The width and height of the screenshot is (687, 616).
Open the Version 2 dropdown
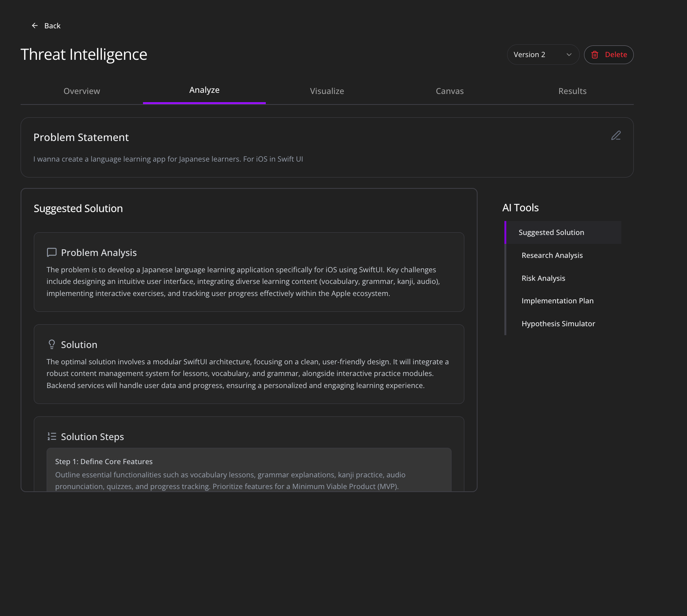[543, 54]
